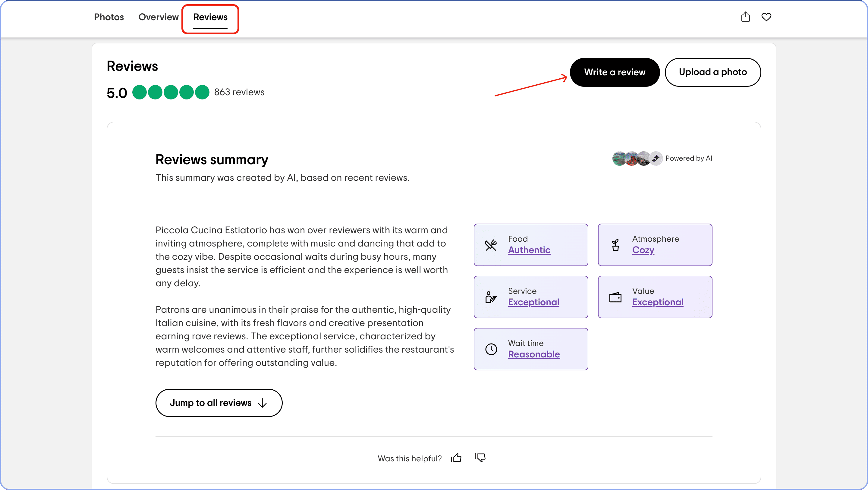This screenshot has width=868, height=490.
Task: Click the thumbs up helpful icon
Action: click(x=457, y=458)
